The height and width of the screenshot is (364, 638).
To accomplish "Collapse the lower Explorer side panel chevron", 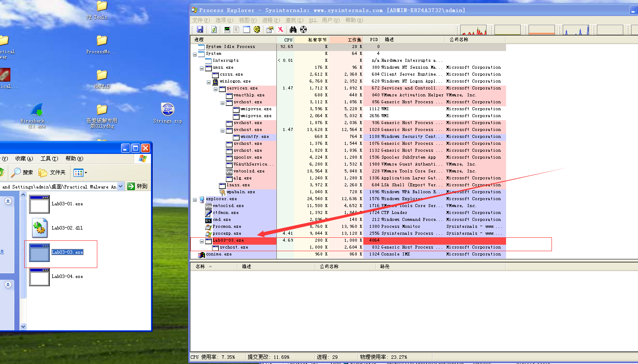I will (x=8, y=284).
